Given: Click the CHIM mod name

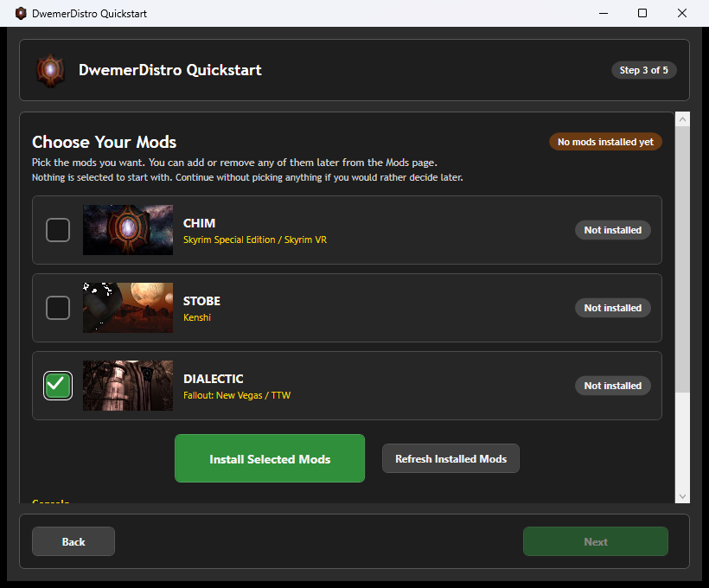Looking at the screenshot, I should pyautogui.click(x=200, y=223).
